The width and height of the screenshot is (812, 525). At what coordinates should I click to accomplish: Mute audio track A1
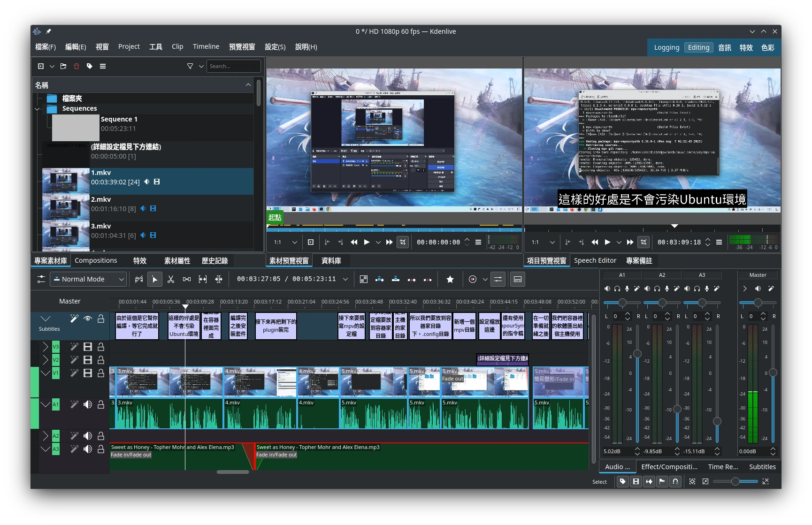(88, 404)
